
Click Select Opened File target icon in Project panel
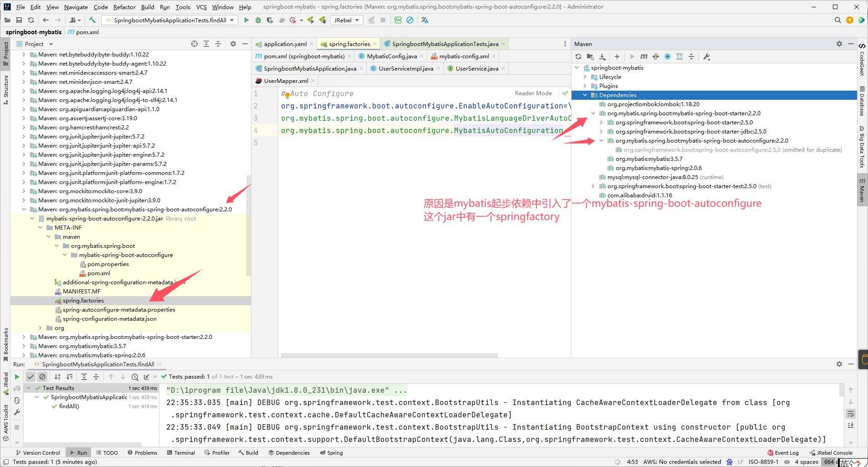(194, 44)
